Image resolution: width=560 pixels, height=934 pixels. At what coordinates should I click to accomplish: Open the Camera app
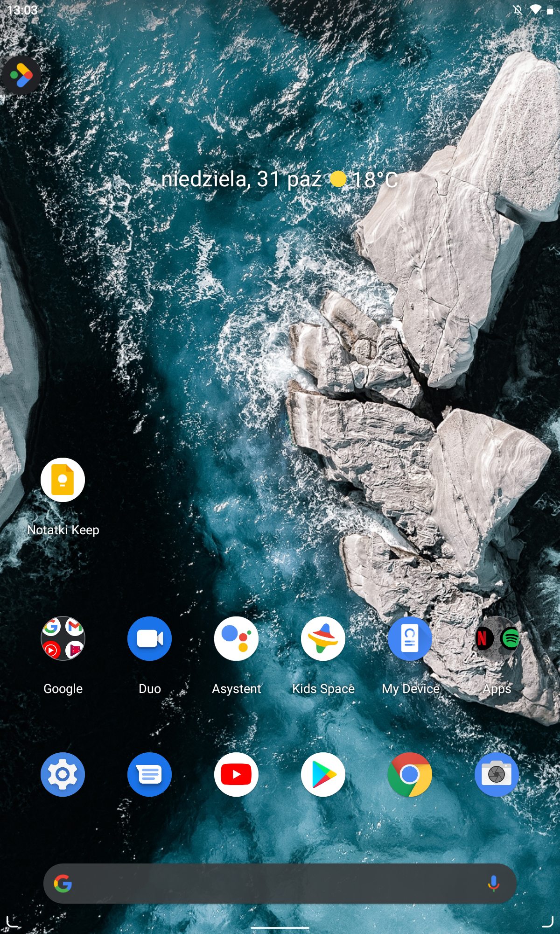coord(497,774)
